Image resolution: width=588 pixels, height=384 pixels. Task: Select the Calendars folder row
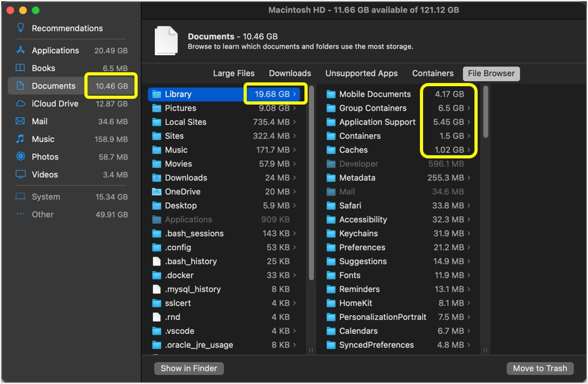[398, 331]
